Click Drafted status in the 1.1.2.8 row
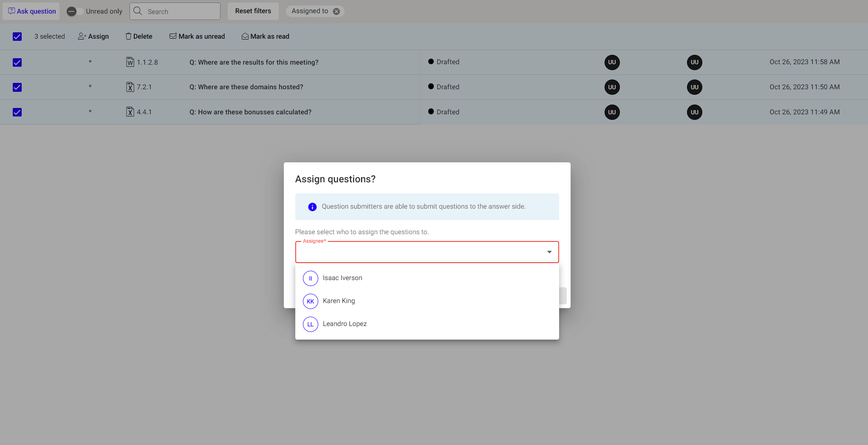This screenshot has height=445, width=868. pyautogui.click(x=444, y=62)
